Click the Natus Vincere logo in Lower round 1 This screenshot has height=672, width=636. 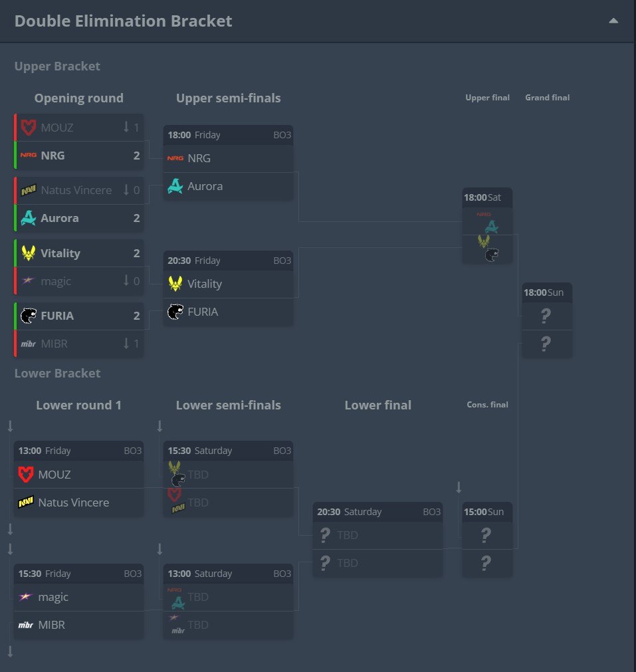click(x=26, y=503)
